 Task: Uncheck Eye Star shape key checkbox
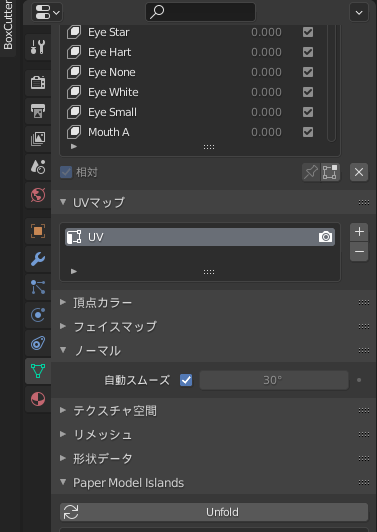point(308,32)
